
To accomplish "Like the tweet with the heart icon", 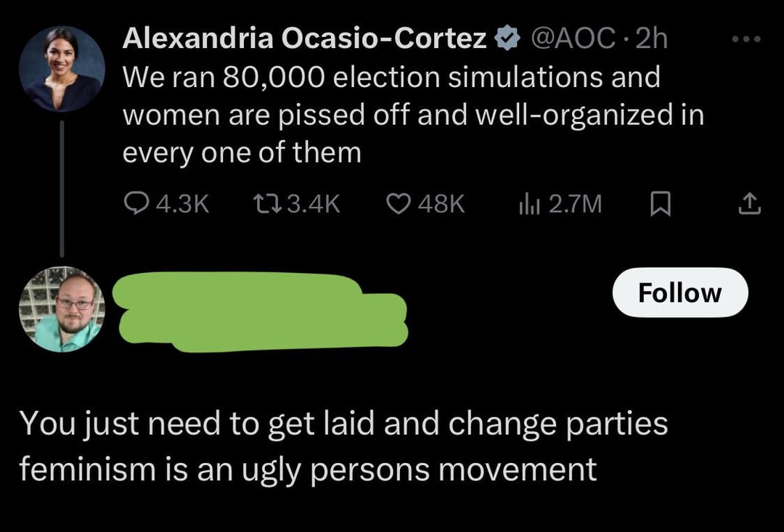I will [397, 205].
